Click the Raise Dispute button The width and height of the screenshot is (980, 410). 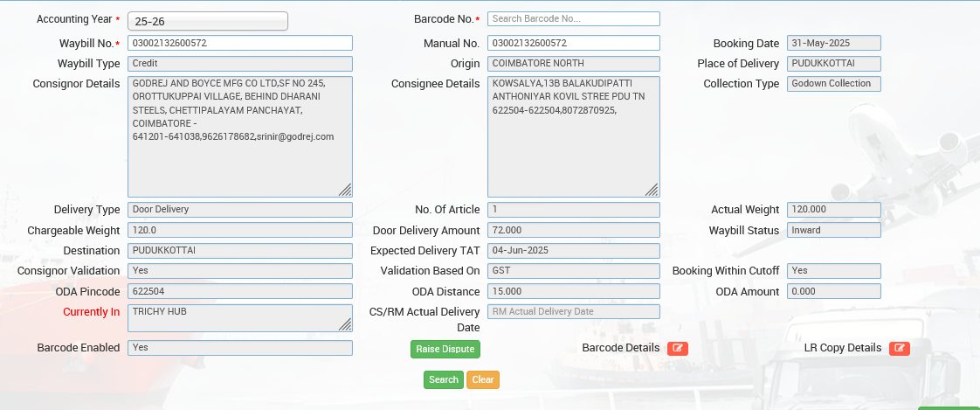click(445, 349)
